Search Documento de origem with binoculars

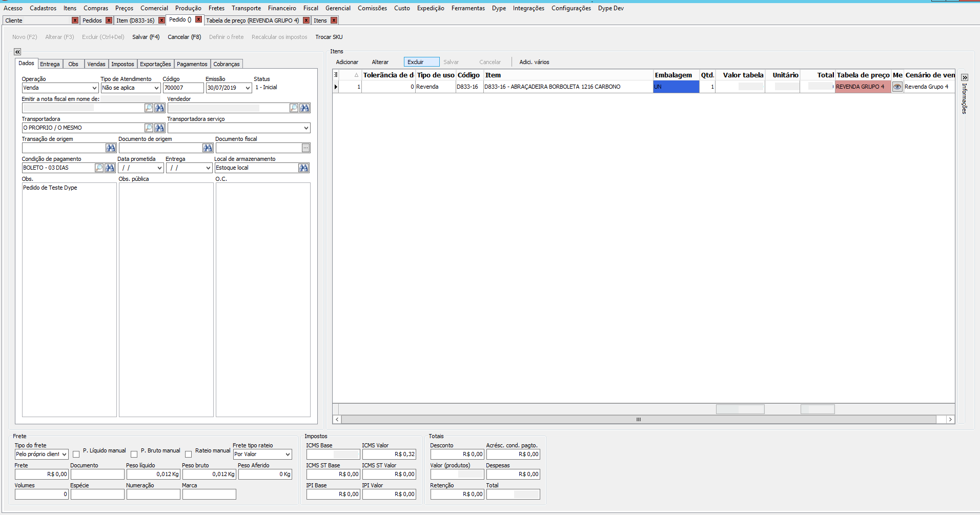pyautogui.click(x=208, y=148)
